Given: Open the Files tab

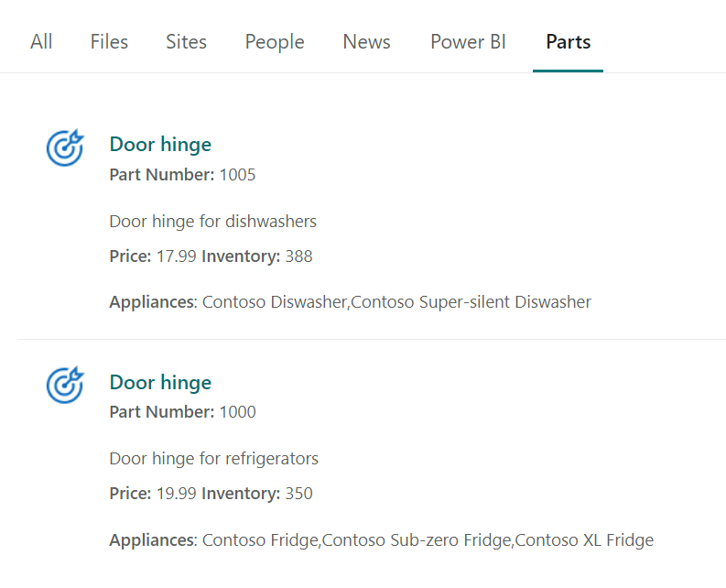Looking at the screenshot, I should [x=109, y=42].
